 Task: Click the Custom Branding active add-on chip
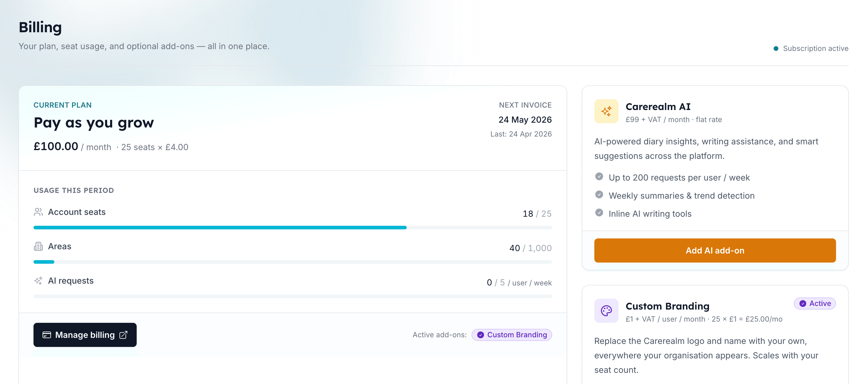(x=511, y=335)
